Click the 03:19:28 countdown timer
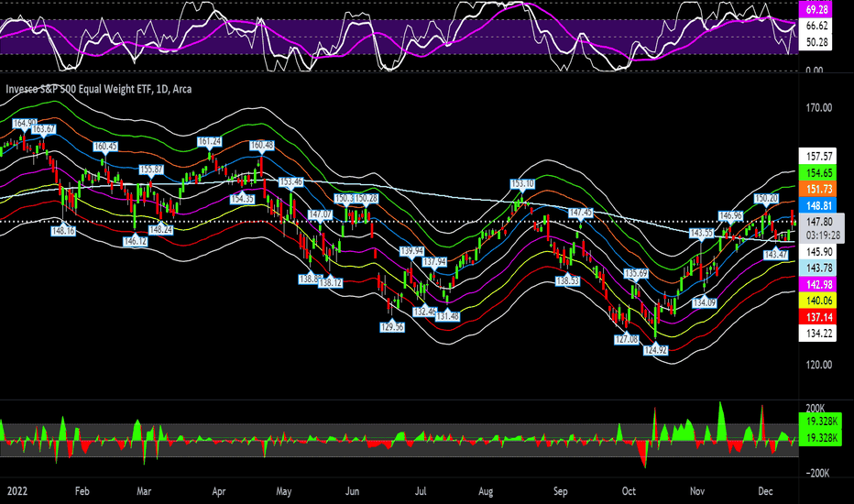 (822, 236)
